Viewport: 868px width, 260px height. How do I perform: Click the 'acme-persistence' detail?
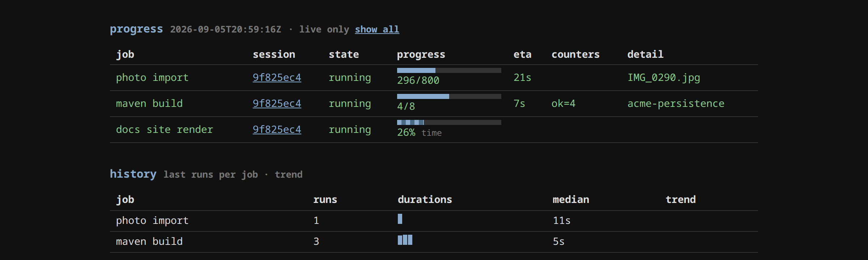point(676,104)
